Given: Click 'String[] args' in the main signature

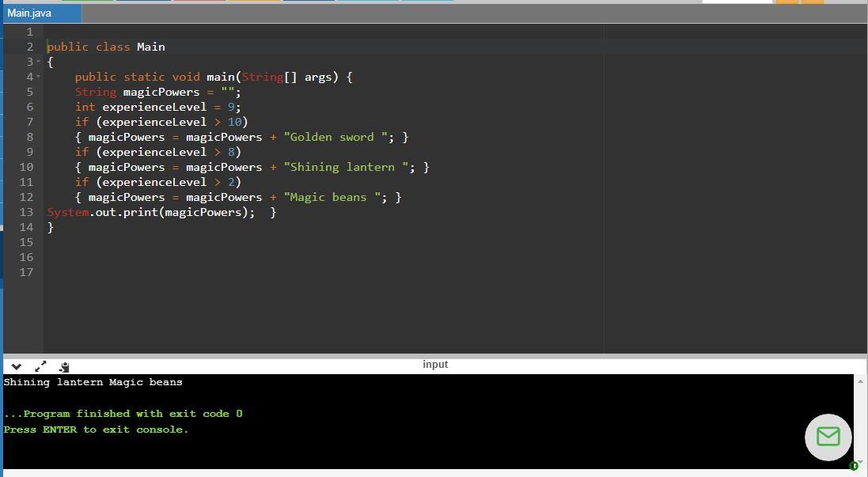Looking at the screenshot, I should click(286, 77).
